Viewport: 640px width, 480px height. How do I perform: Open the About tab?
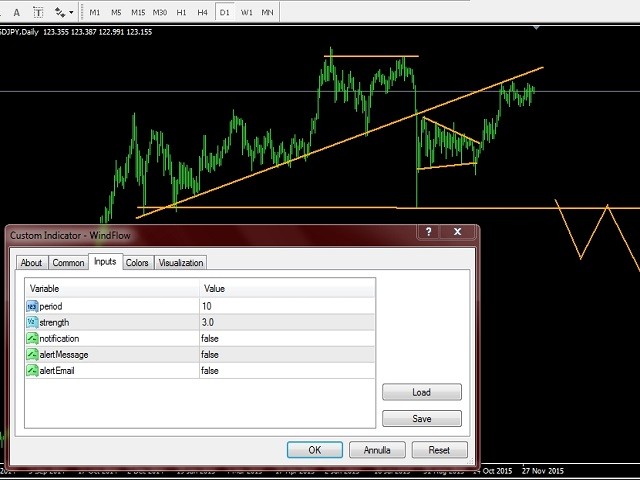click(x=31, y=263)
